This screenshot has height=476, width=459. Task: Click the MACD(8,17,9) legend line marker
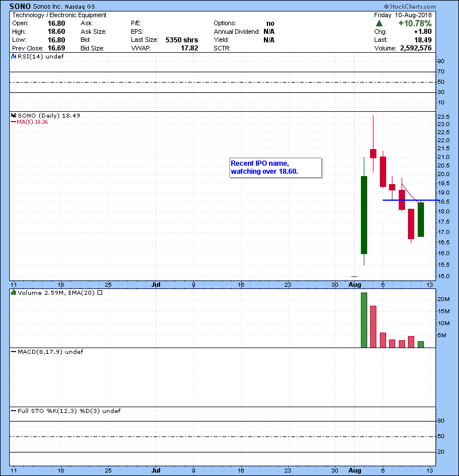pyautogui.click(x=14, y=352)
